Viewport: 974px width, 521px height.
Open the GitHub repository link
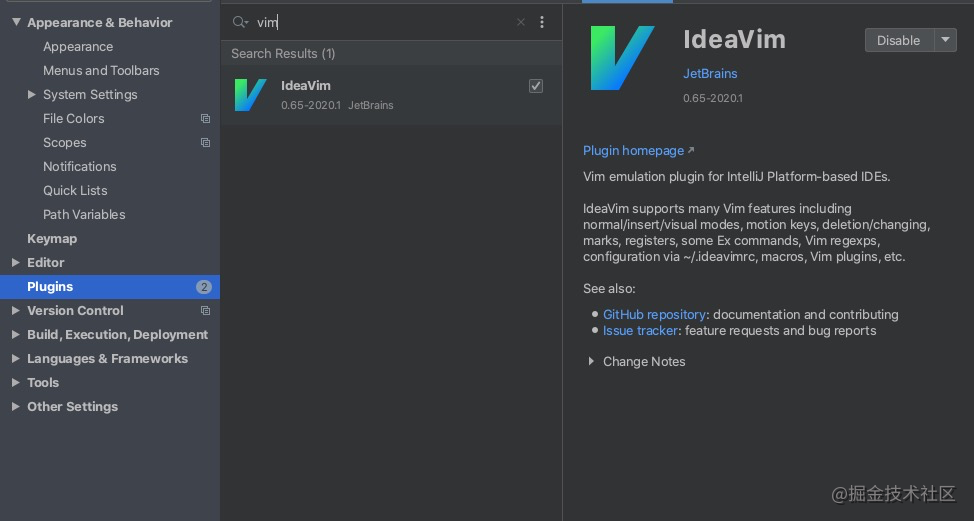(654, 315)
